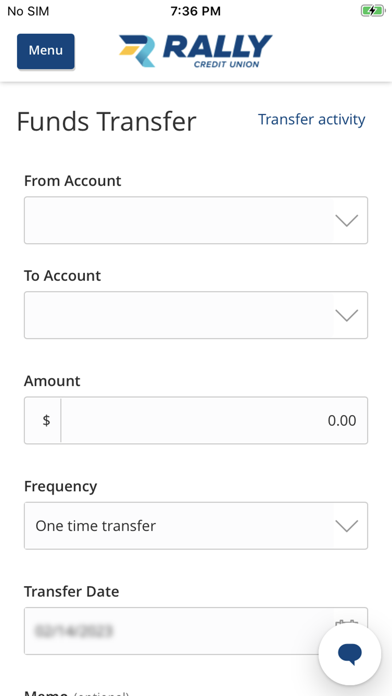Viewport: 392px width, 696px height.
Task: Click the From Account chevron arrow
Action: tap(347, 221)
